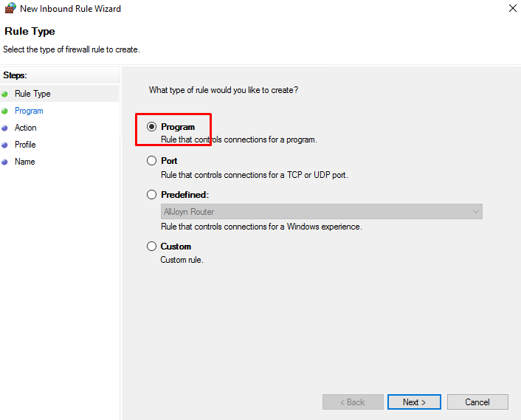Choose the Port radio button
The height and width of the screenshot is (420, 521).
coord(152,161)
